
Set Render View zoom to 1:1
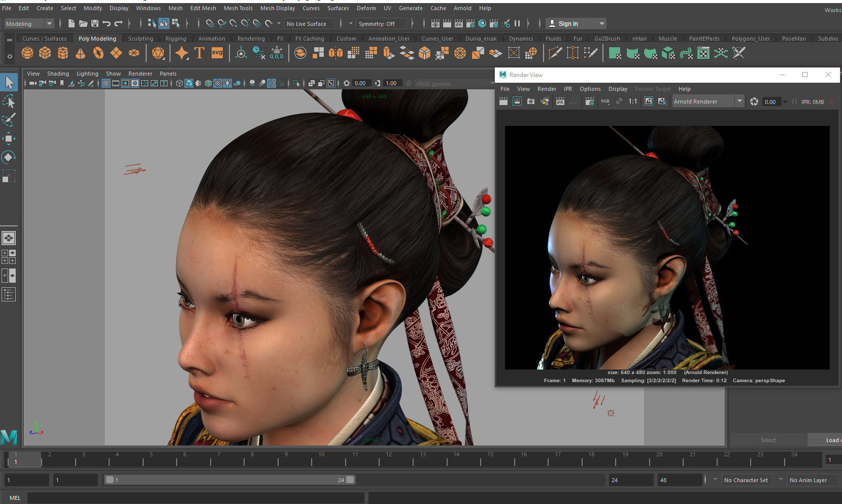pyautogui.click(x=632, y=101)
